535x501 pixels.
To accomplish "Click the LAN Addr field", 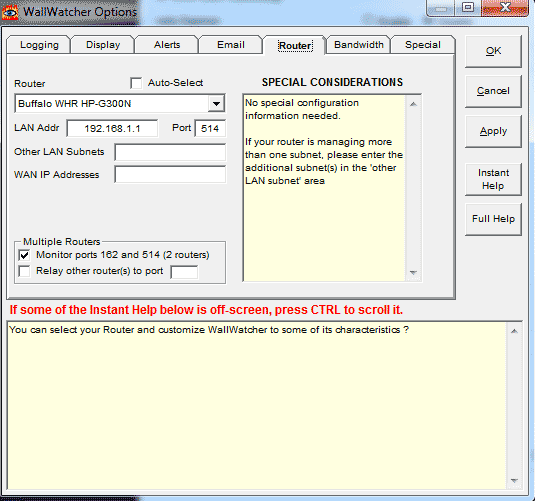I will [x=112, y=129].
